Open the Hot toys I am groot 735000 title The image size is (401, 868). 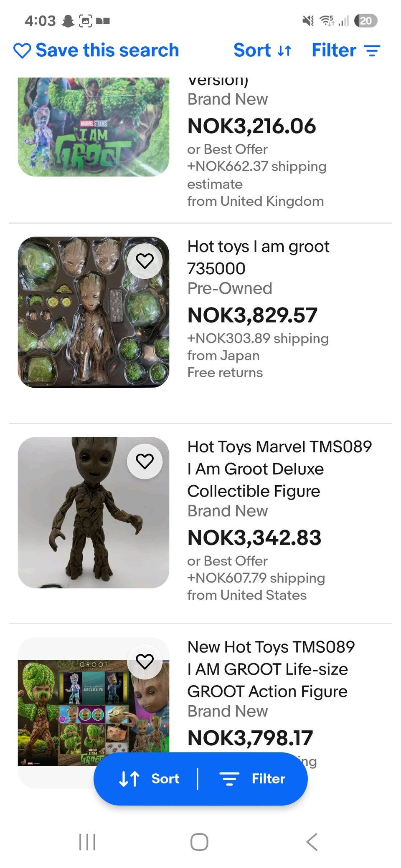(258, 257)
